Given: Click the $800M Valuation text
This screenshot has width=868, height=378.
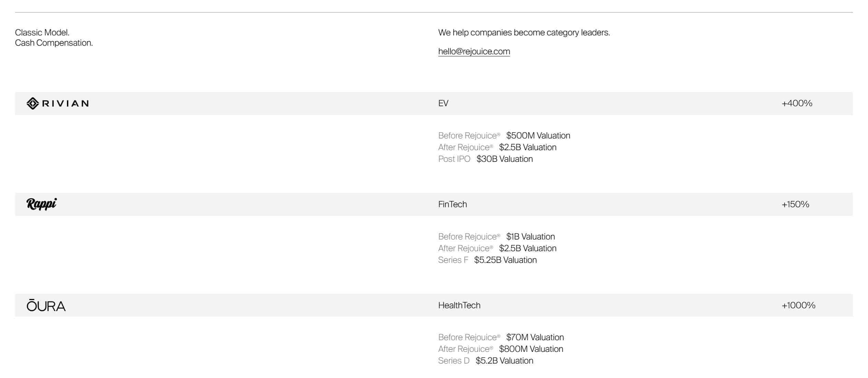Looking at the screenshot, I should click(x=531, y=349).
